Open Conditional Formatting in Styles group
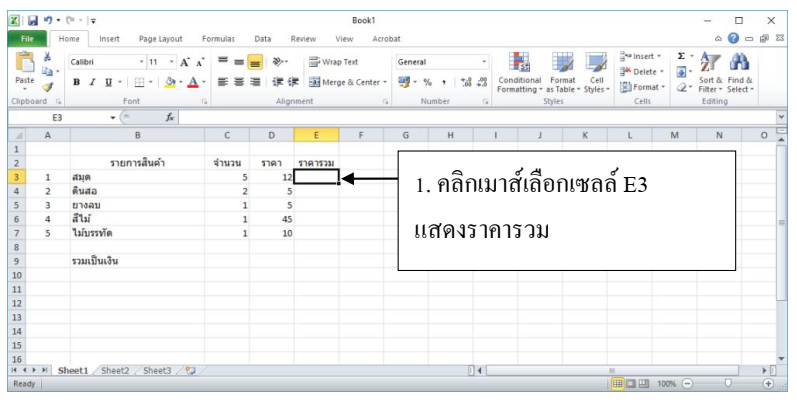Screen dimensions: 797x400 click(x=519, y=72)
